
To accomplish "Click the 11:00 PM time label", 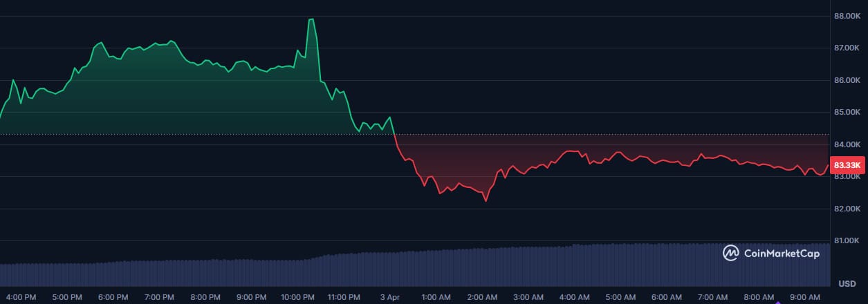I will [344, 297].
